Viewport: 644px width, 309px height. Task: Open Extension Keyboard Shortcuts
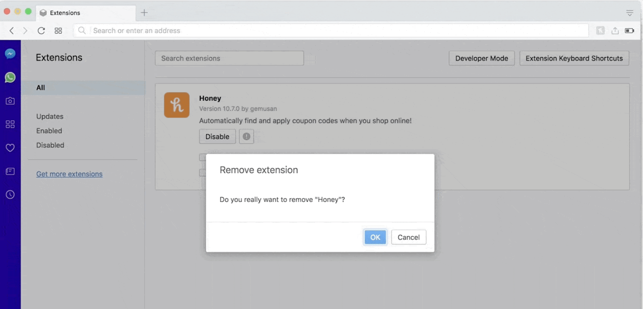click(574, 58)
